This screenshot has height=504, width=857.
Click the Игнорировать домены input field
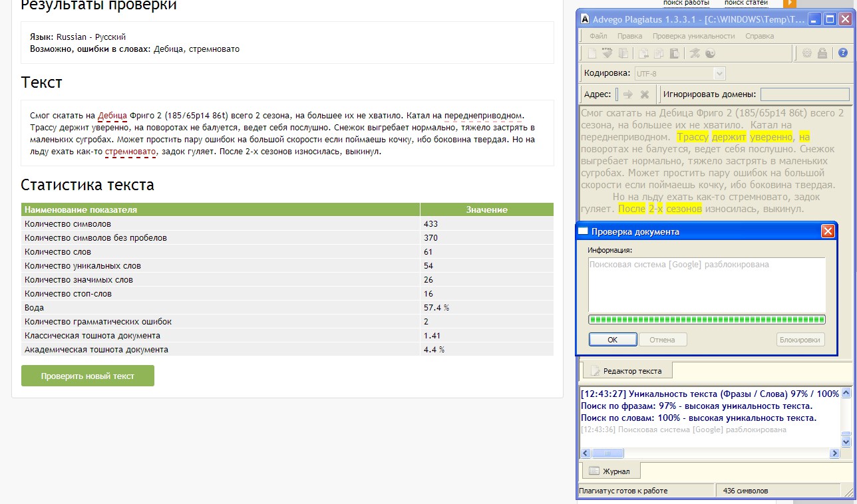(x=805, y=94)
